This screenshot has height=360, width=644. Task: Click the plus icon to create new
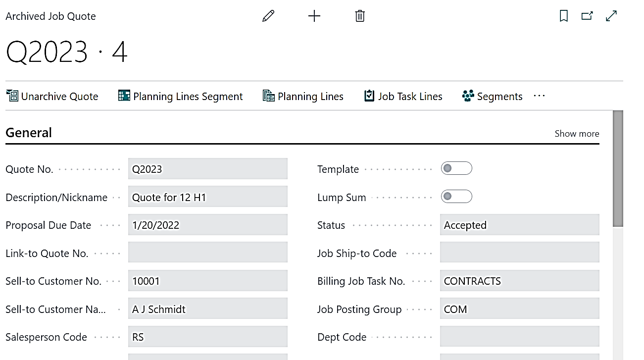pyautogui.click(x=314, y=16)
